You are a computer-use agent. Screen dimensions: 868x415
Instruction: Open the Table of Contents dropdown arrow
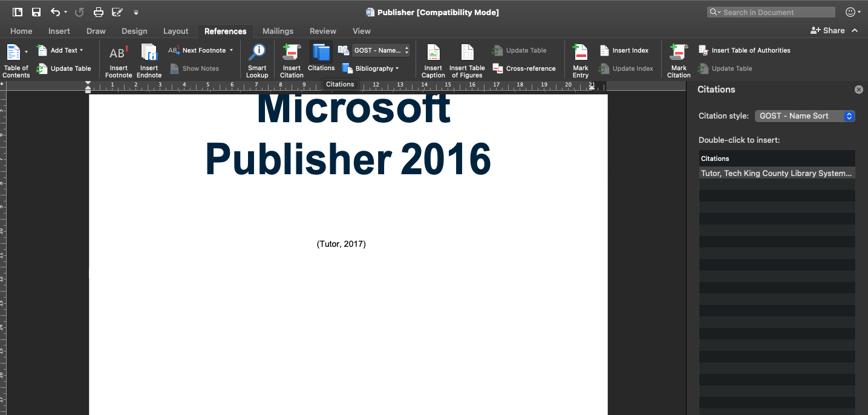(x=26, y=52)
